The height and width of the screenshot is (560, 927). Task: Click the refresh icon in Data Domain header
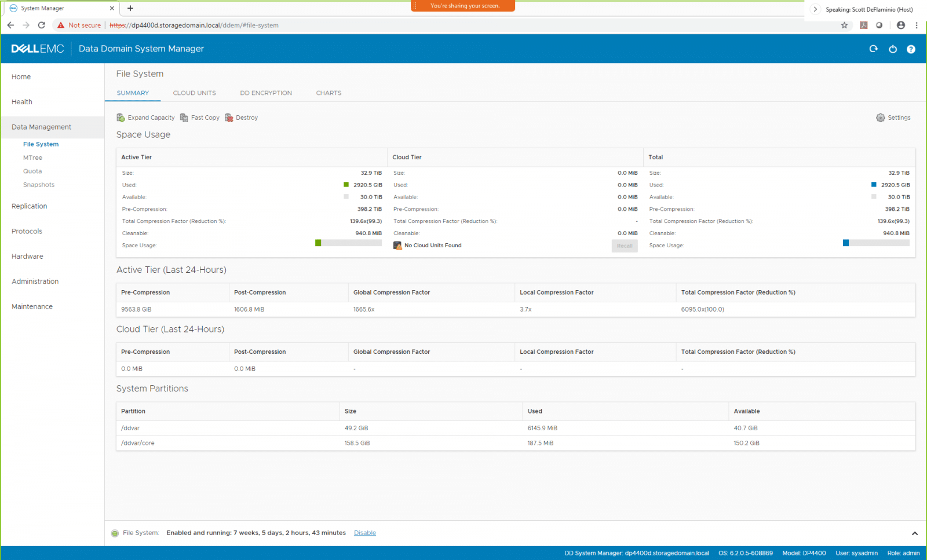[874, 49]
